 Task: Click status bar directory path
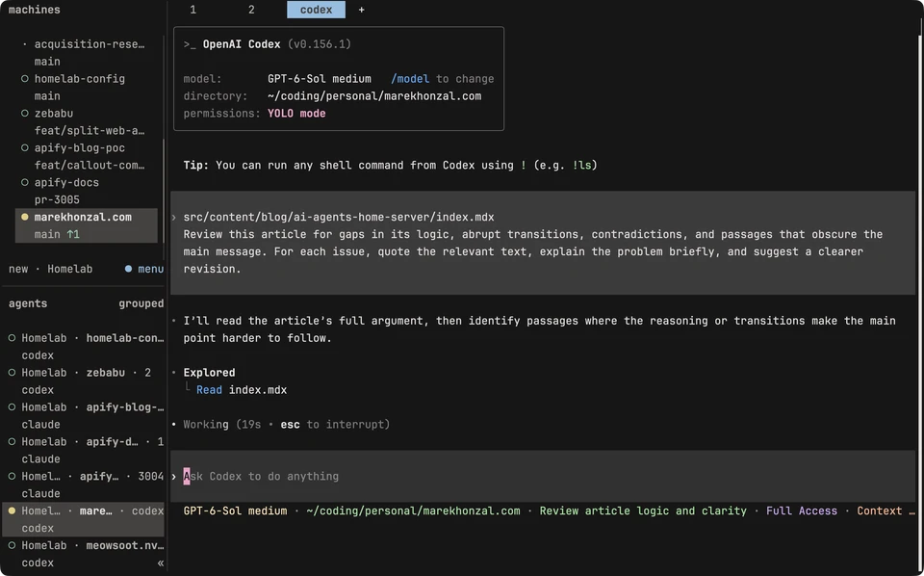tap(413, 511)
